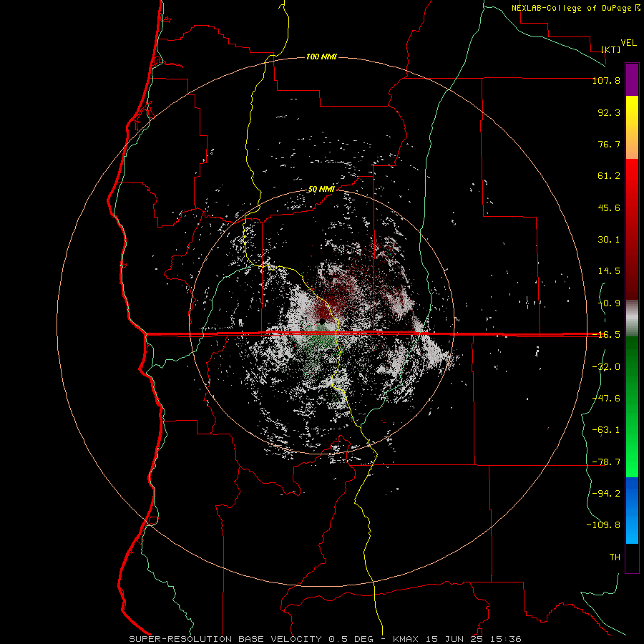
Task: Click the TH threshold legend label
Action: point(615,557)
